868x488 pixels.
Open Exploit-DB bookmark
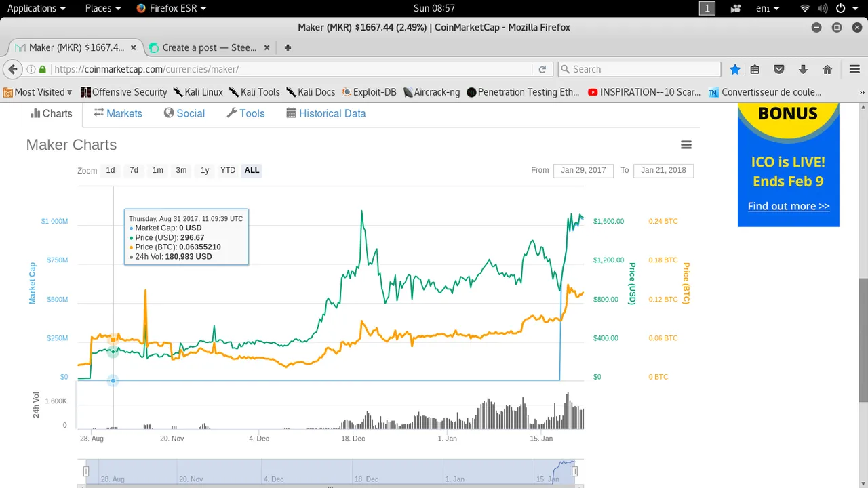point(369,92)
